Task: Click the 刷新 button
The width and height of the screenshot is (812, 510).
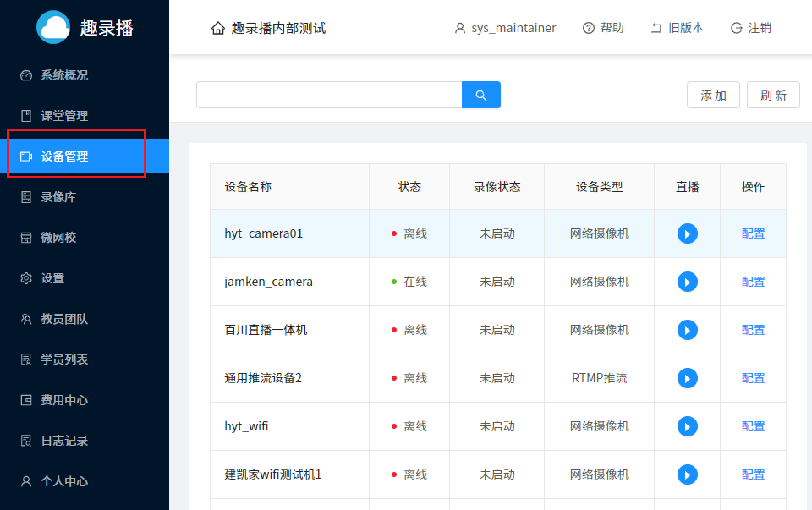Action: click(773, 95)
